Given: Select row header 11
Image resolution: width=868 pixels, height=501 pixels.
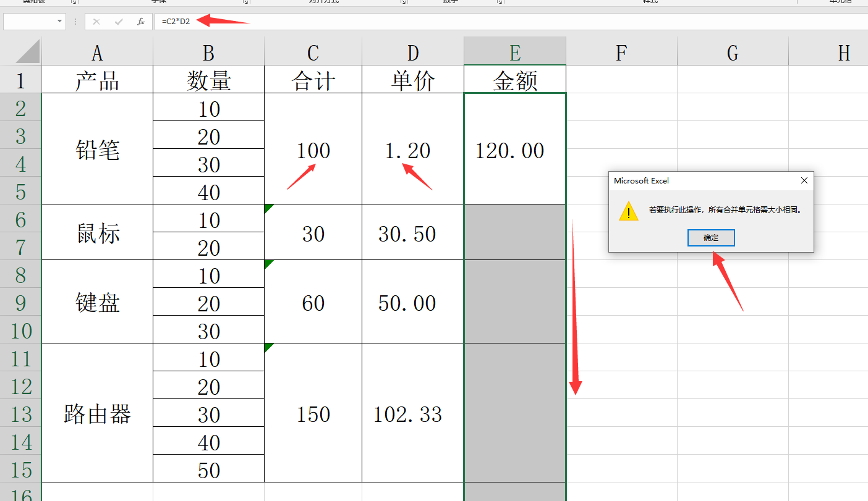Looking at the screenshot, I should coord(20,357).
